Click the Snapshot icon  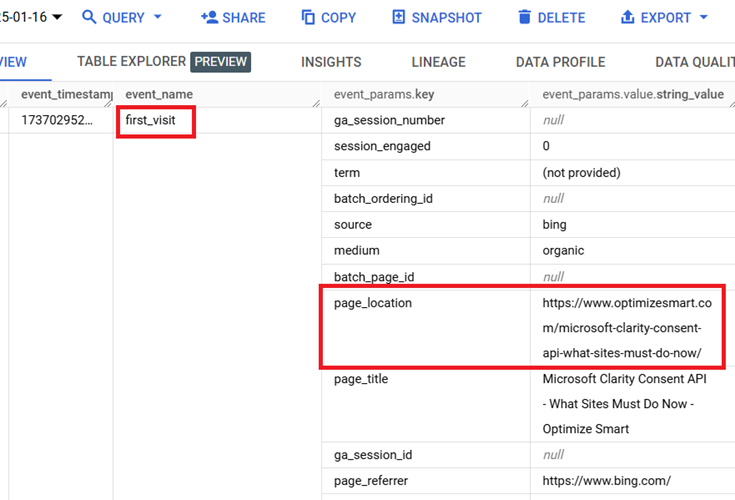(x=399, y=18)
